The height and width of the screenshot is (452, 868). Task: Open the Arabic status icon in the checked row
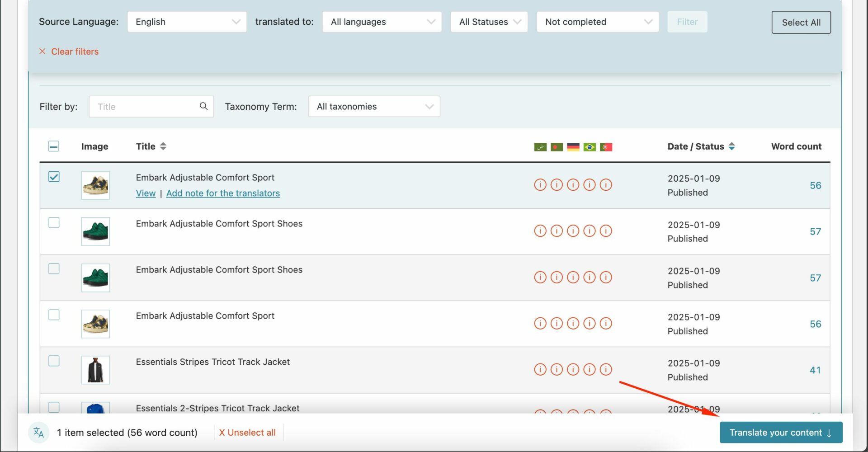[540, 185]
